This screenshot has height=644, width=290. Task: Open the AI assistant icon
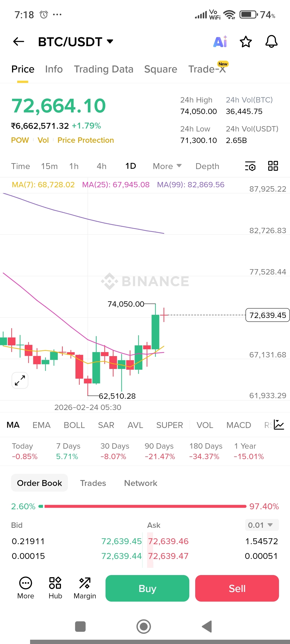[x=220, y=42]
